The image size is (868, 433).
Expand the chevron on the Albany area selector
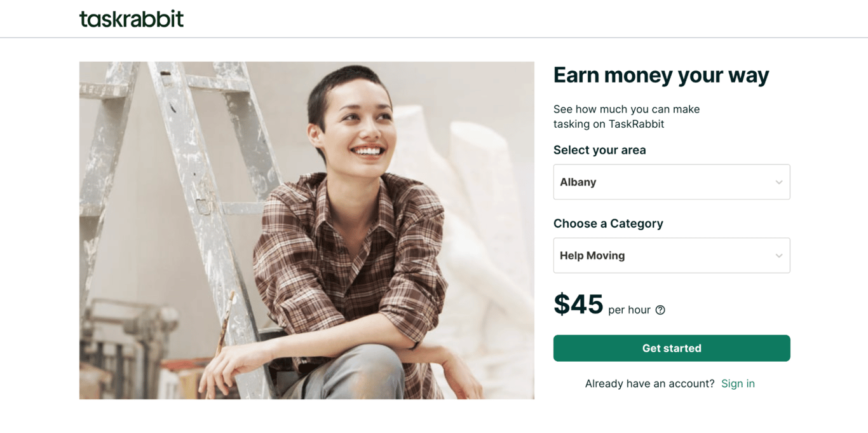click(x=779, y=182)
